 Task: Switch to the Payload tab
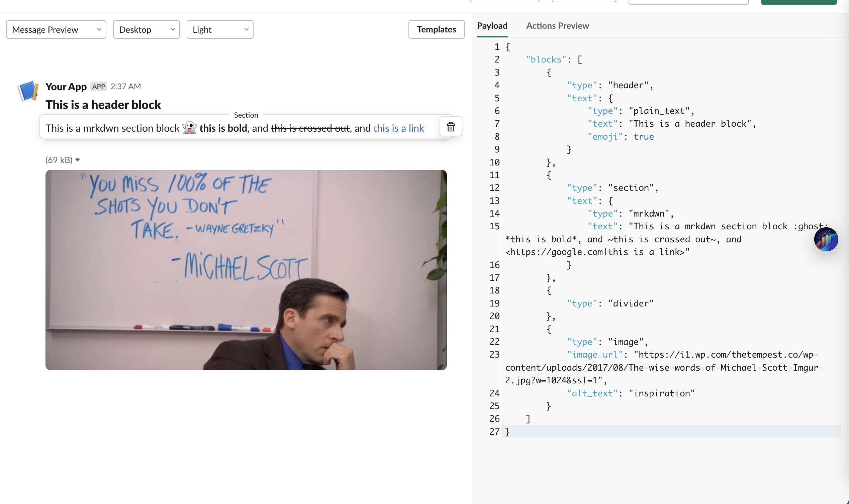click(x=492, y=26)
